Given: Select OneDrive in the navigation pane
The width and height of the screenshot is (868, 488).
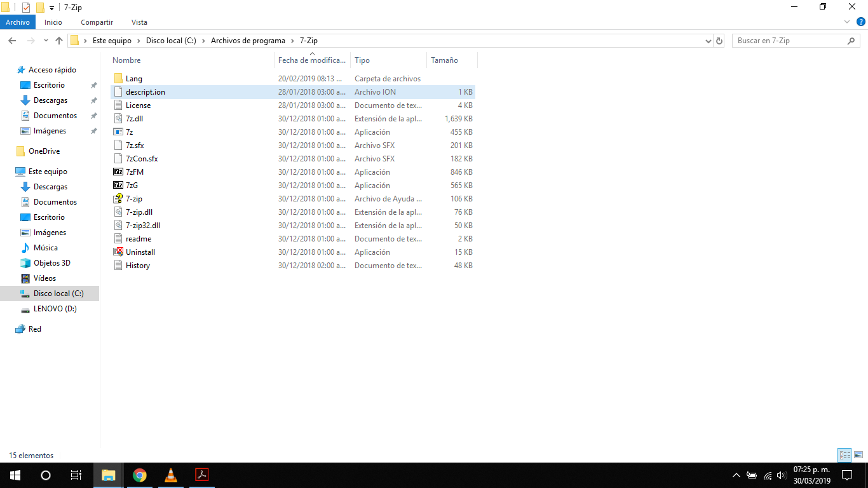Looking at the screenshot, I should click(44, 151).
